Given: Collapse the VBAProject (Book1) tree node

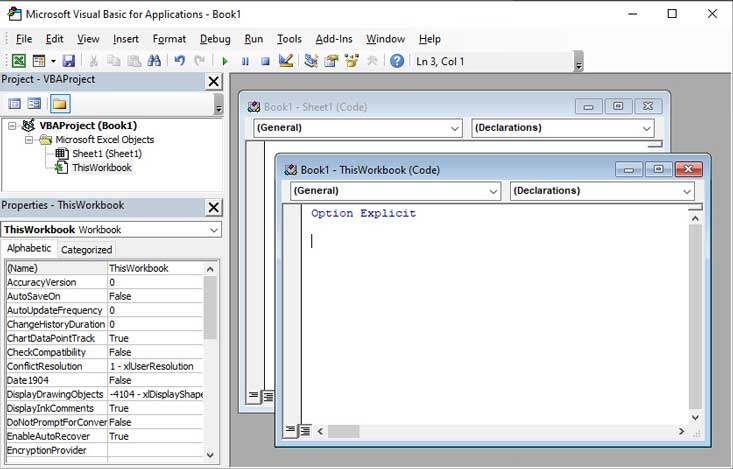Looking at the screenshot, I should [12, 126].
